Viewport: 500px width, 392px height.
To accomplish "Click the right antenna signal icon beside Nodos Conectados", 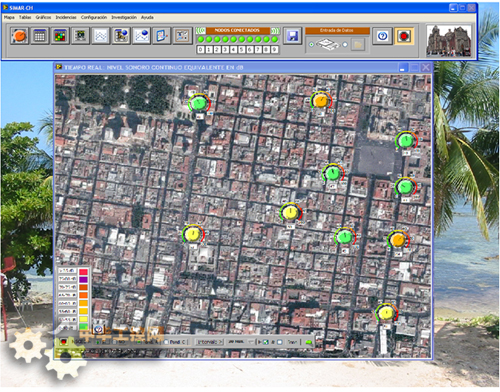I will [x=275, y=31].
